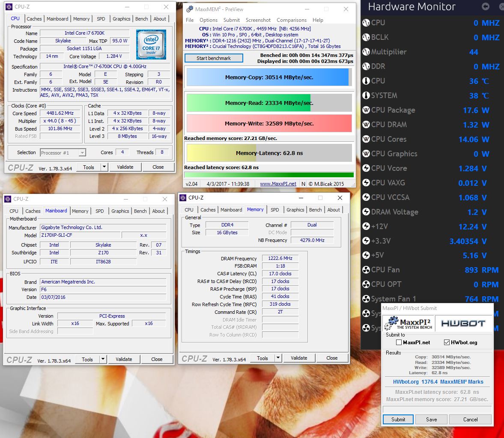The image size is (504, 438).
Task: Click the +12V voltage icon
Action: click(x=366, y=226)
